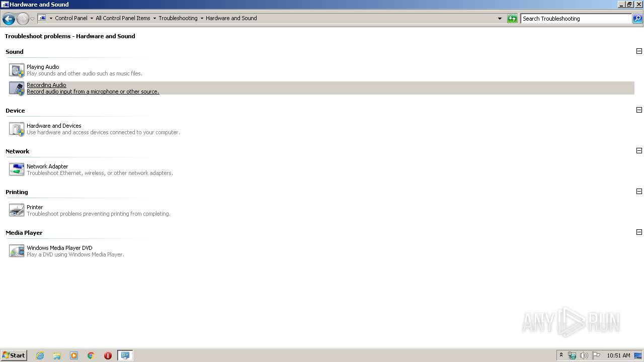Show hidden tray icons arrow
Image resolution: width=644 pixels, height=362 pixels.
coord(561,355)
